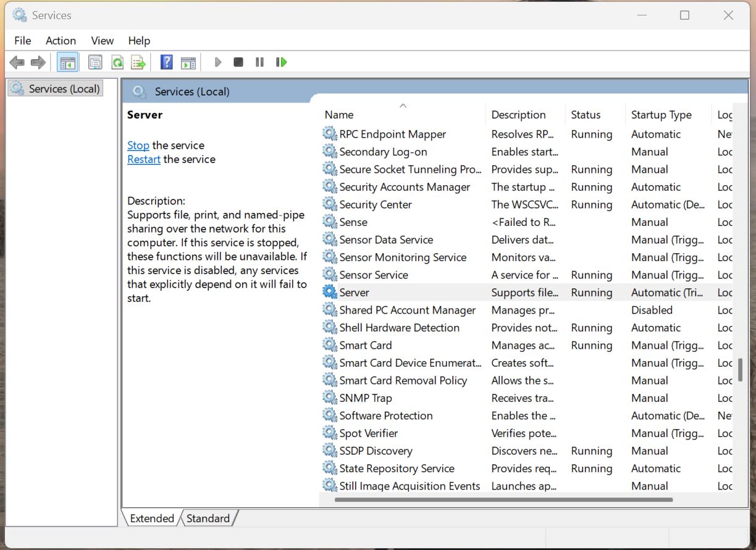Image resolution: width=756 pixels, height=550 pixels.
Task: Click the gear icon of Security Center
Action: point(330,204)
